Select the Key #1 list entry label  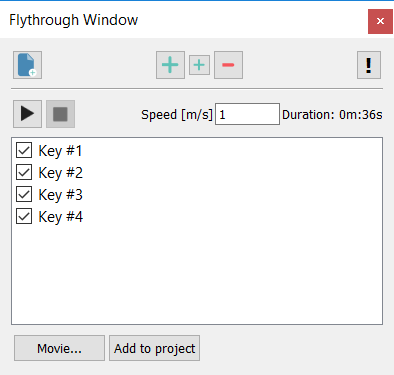click(x=60, y=151)
